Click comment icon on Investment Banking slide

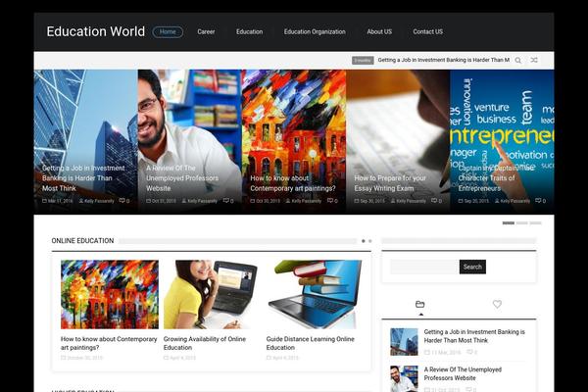(122, 201)
